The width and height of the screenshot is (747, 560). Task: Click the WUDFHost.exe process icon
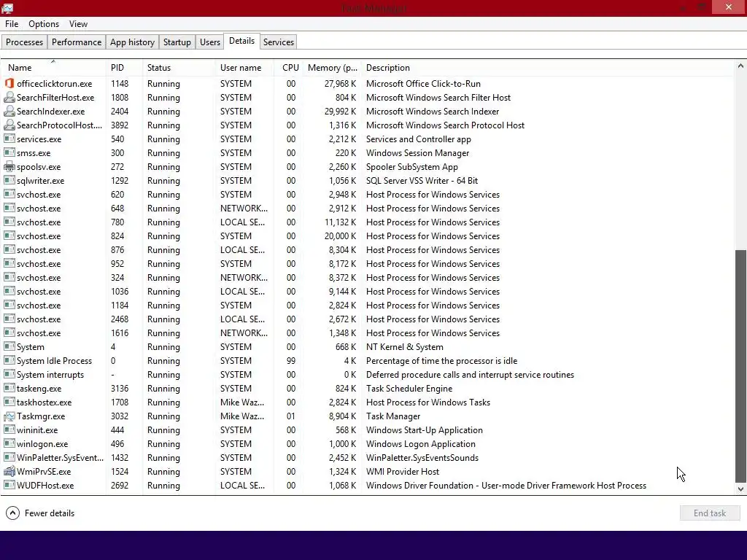9,485
